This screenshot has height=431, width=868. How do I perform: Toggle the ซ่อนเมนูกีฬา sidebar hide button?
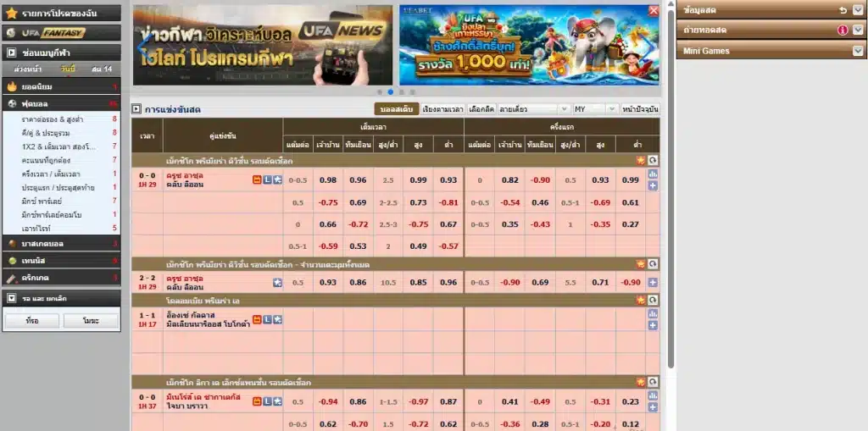[x=11, y=52]
